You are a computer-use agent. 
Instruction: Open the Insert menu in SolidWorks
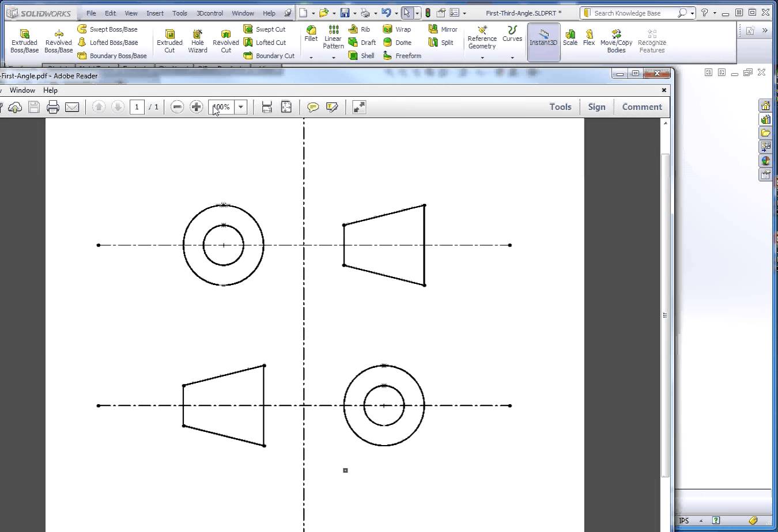tap(154, 13)
